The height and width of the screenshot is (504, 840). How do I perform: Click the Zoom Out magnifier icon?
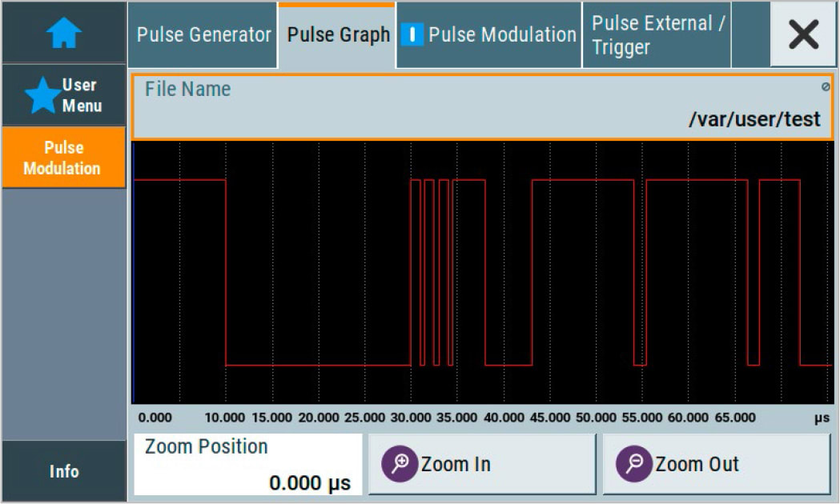(633, 464)
